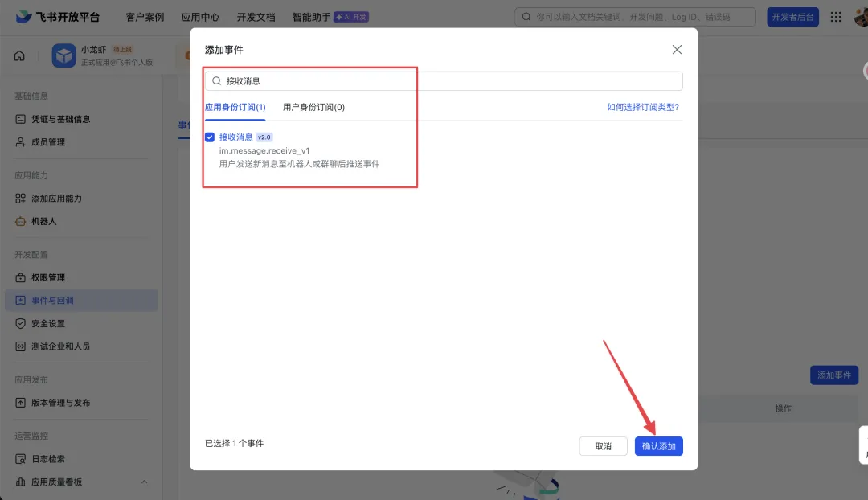868x500 pixels.
Task: Click the 版本管理与发布 upload icon
Action: click(x=20, y=403)
